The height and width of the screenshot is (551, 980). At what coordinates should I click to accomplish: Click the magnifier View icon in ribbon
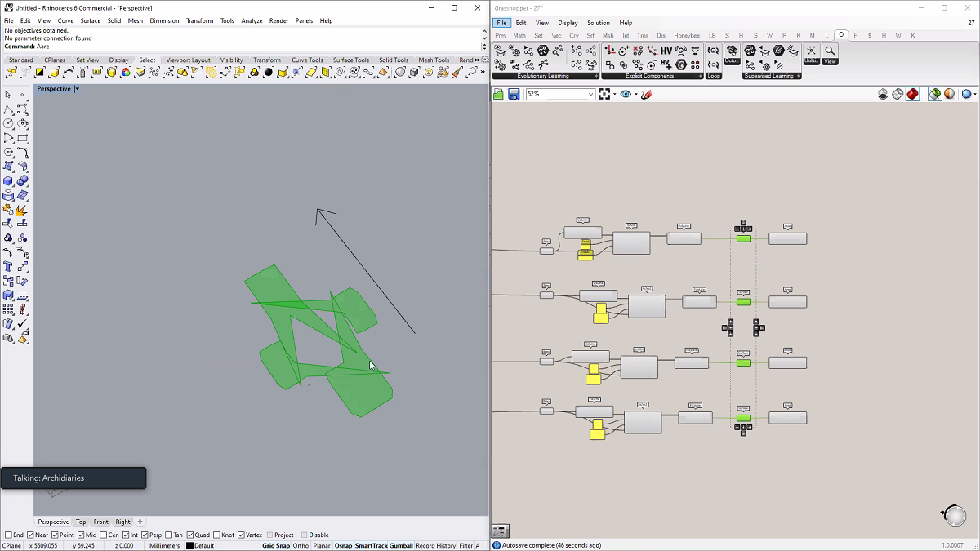(830, 51)
